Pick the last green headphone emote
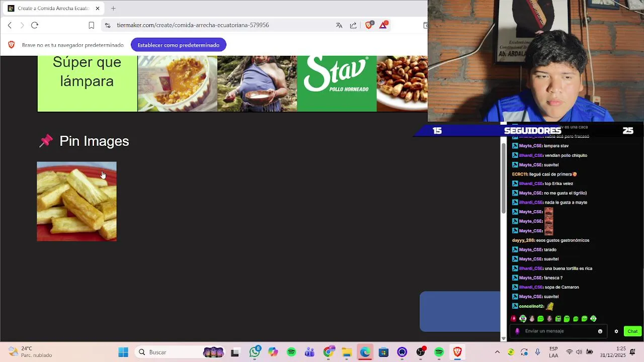 point(593,319)
